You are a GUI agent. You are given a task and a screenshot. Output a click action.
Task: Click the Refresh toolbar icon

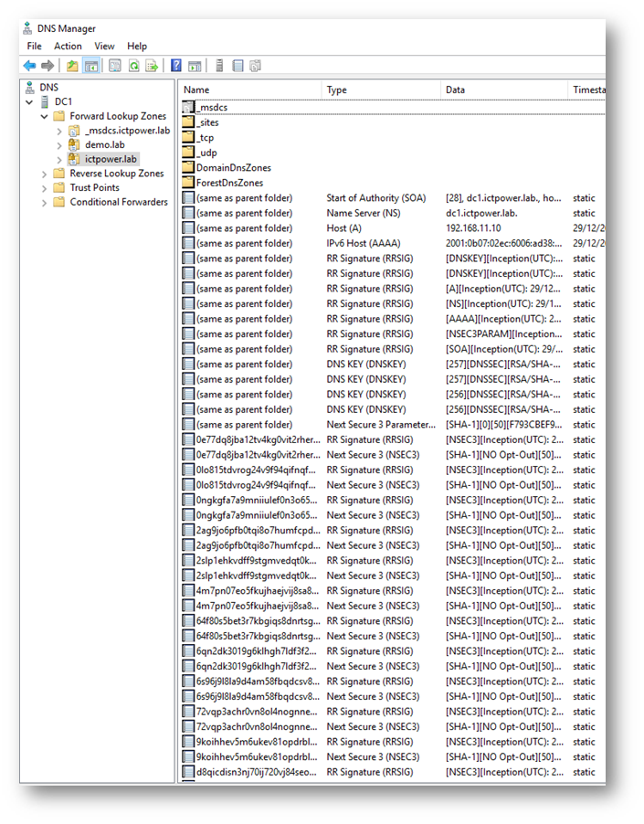[133, 66]
